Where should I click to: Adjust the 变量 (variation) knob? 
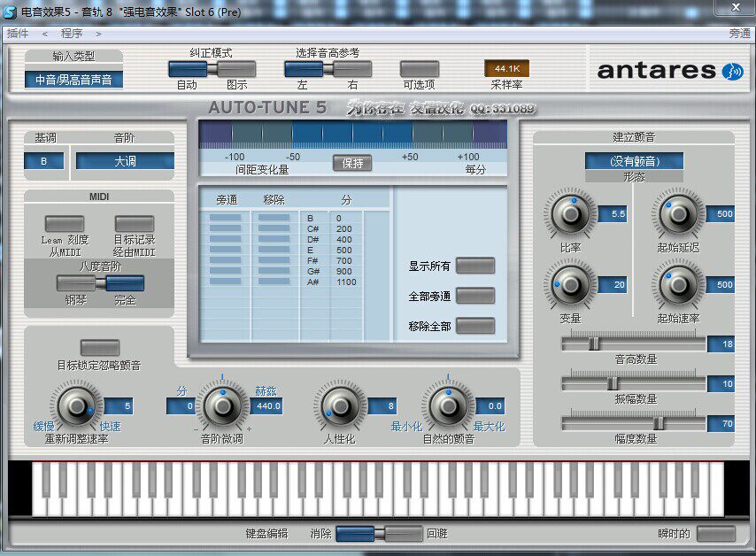(570, 284)
